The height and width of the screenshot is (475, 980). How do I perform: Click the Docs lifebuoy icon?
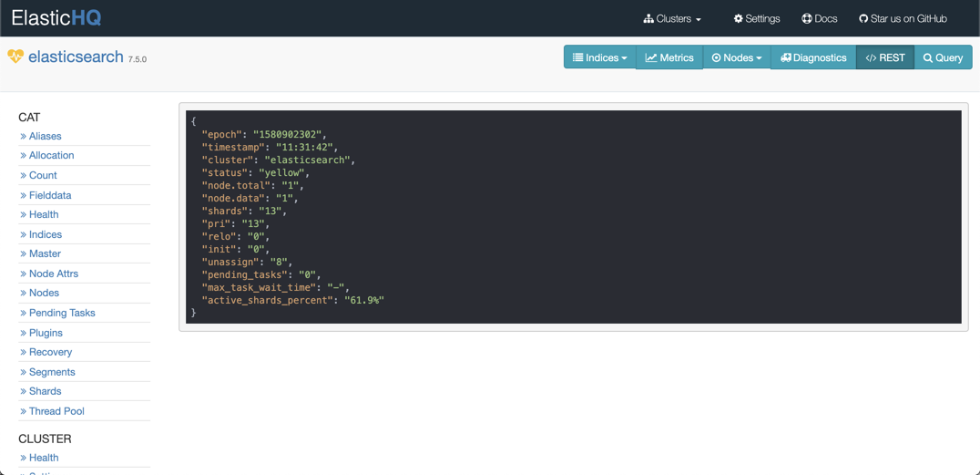pyautogui.click(x=807, y=19)
